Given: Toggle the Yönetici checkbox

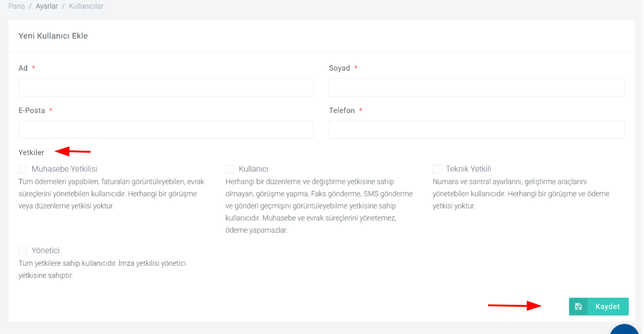Looking at the screenshot, I should point(23,251).
